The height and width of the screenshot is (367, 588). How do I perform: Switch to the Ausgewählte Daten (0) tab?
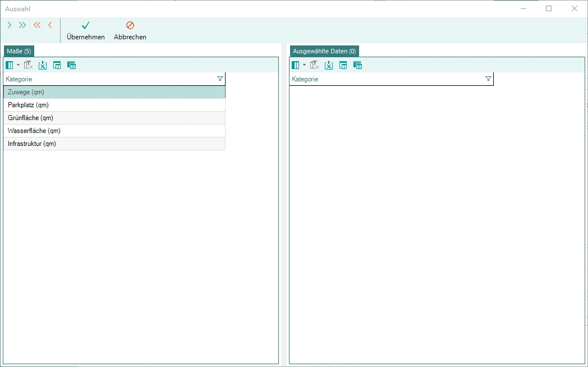pos(324,51)
